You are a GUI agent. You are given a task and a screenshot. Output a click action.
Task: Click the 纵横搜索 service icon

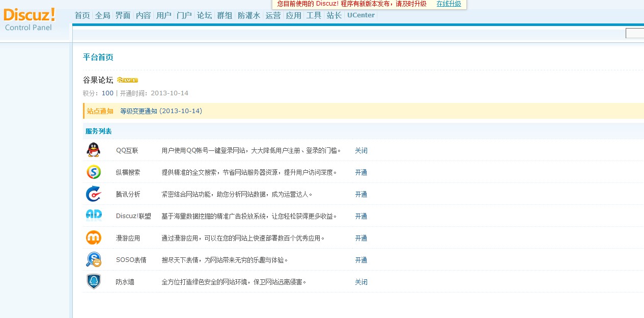tap(93, 172)
